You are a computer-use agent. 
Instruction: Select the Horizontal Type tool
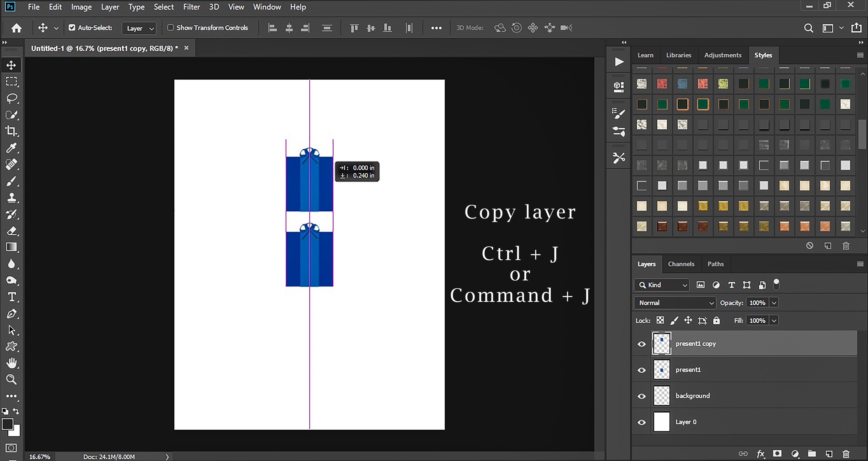pos(12,297)
